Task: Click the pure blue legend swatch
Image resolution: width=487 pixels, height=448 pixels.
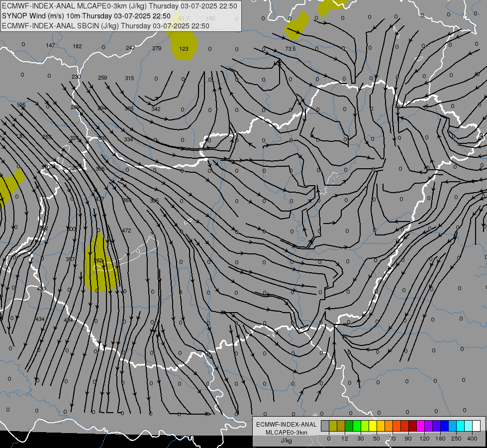Action: (444, 426)
